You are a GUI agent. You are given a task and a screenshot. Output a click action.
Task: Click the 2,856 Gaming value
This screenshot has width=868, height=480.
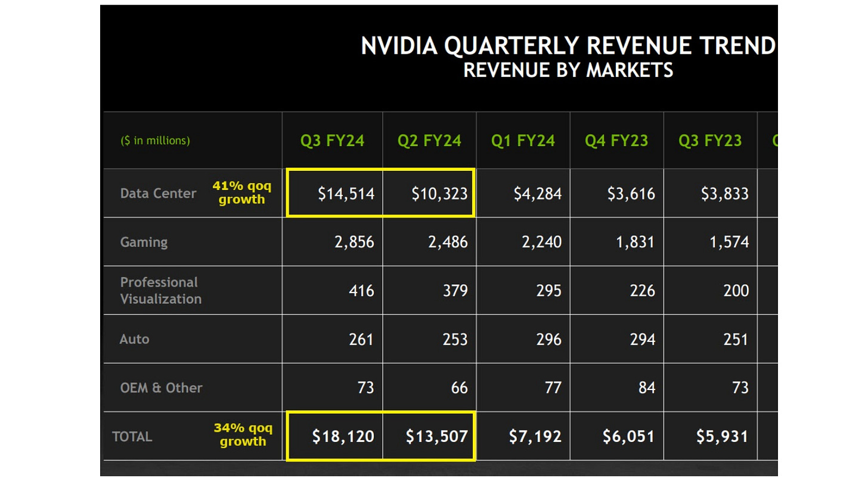355,242
